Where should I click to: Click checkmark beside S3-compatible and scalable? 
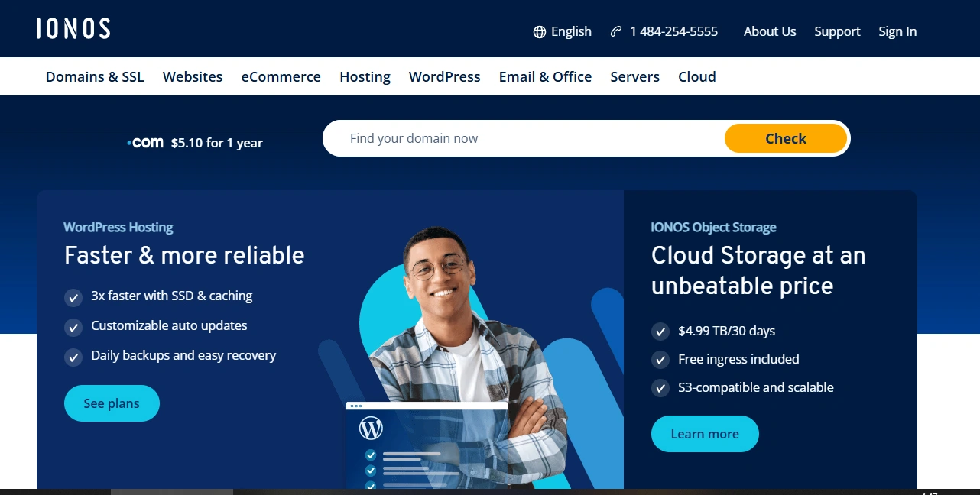tap(660, 388)
